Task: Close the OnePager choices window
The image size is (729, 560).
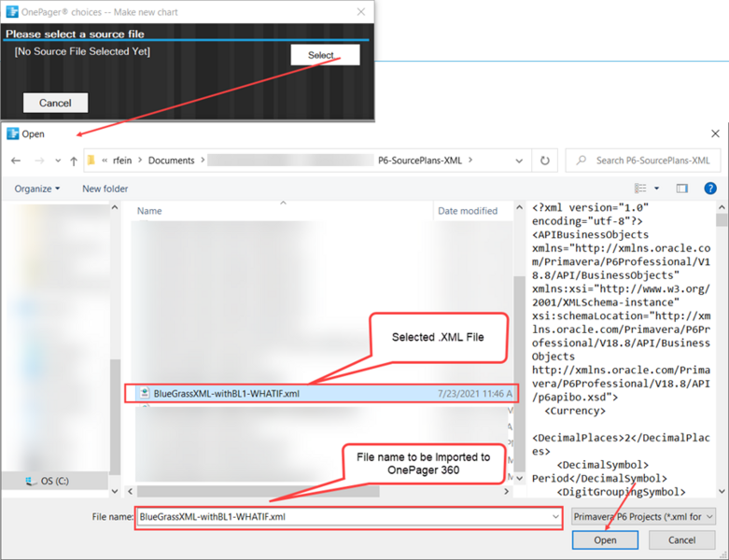Action: (x=361, y=11)
